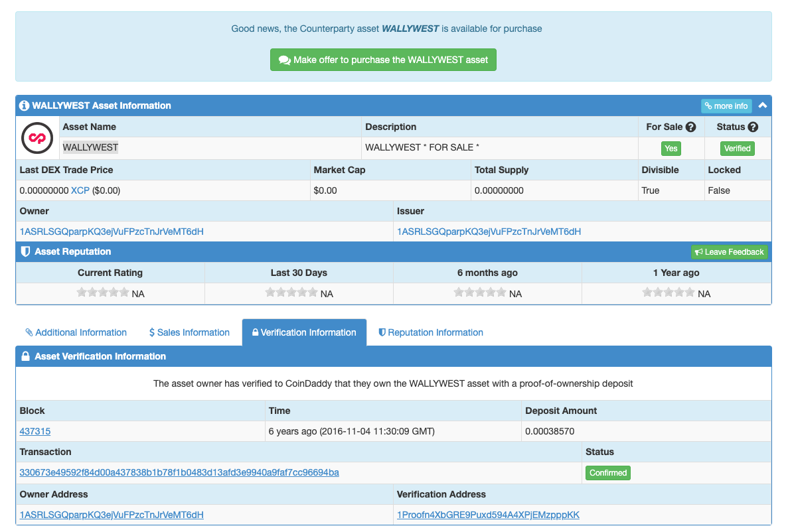
Task: Click the Locked value False
Action: [x=719, y=191]
